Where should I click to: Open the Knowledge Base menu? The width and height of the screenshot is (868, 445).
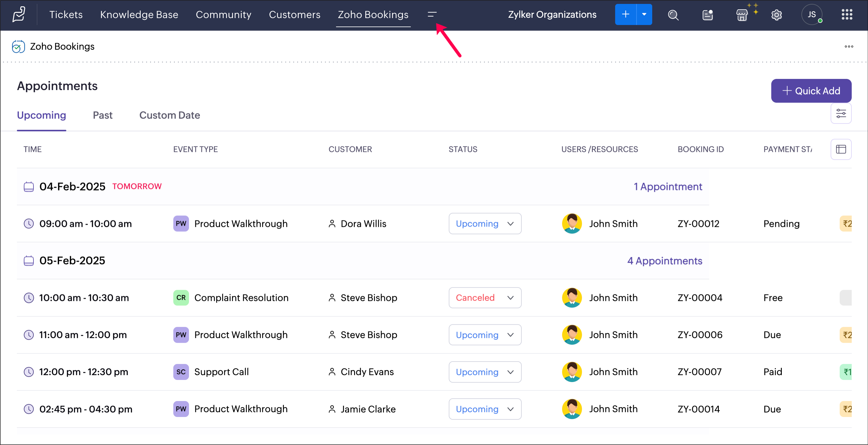click(139, 14)
